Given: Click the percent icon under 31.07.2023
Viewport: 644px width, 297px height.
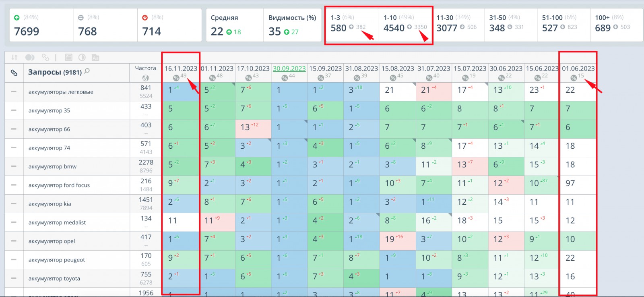Looking at the screenshot, I should (429, 78).
